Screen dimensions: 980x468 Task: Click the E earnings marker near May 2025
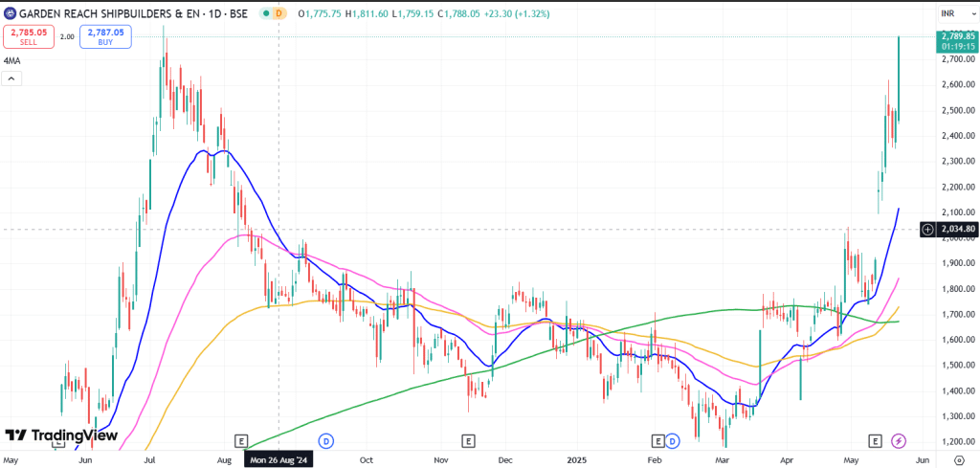click(x=877, y=441)
